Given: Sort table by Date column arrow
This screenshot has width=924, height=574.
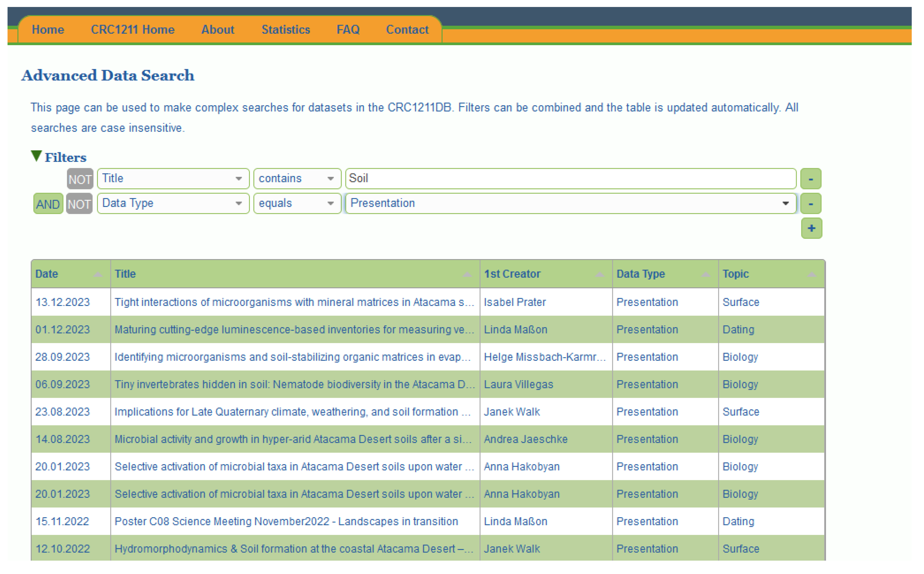Looking at the screenshot, I should (x=98, y=274).
